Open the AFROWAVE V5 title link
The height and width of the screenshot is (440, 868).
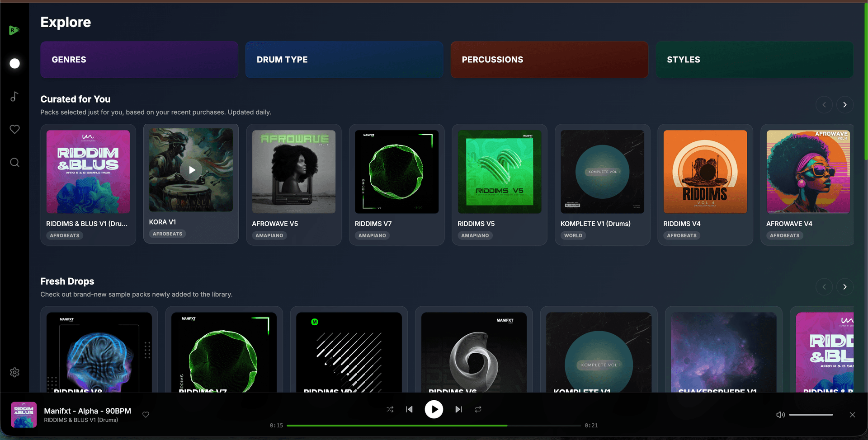point(275,224)
